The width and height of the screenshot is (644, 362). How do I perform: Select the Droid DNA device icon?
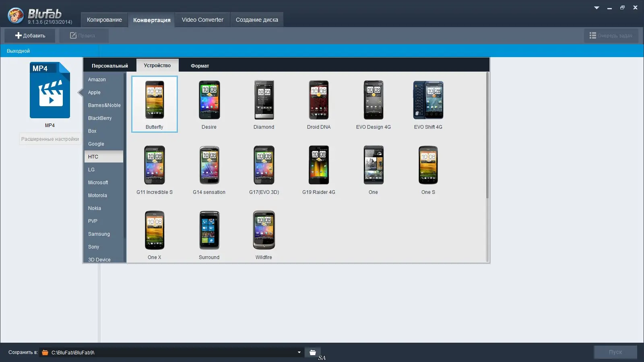tap(319, 100)
